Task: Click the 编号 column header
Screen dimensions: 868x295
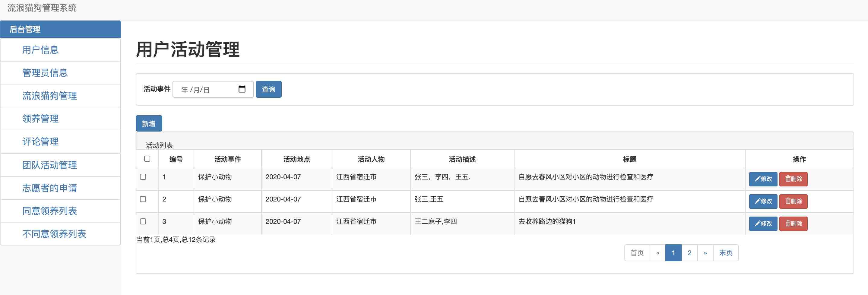Action: [176, 159]
